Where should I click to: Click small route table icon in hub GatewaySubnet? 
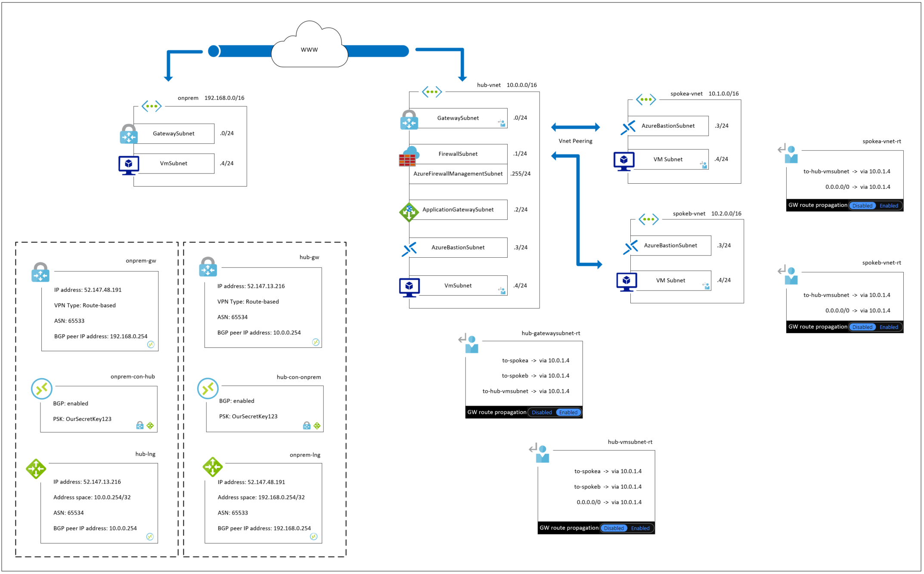[x=502, y=123]
